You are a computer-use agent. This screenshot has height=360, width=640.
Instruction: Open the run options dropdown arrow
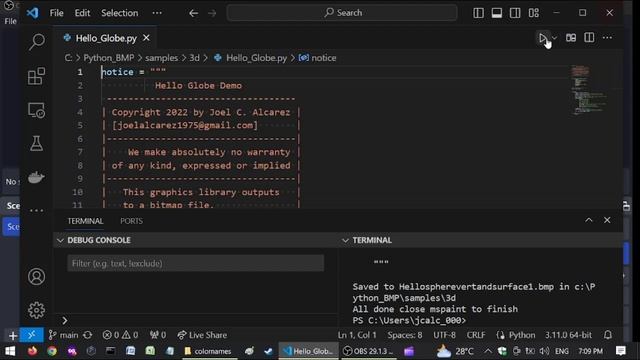coord(554,38)
